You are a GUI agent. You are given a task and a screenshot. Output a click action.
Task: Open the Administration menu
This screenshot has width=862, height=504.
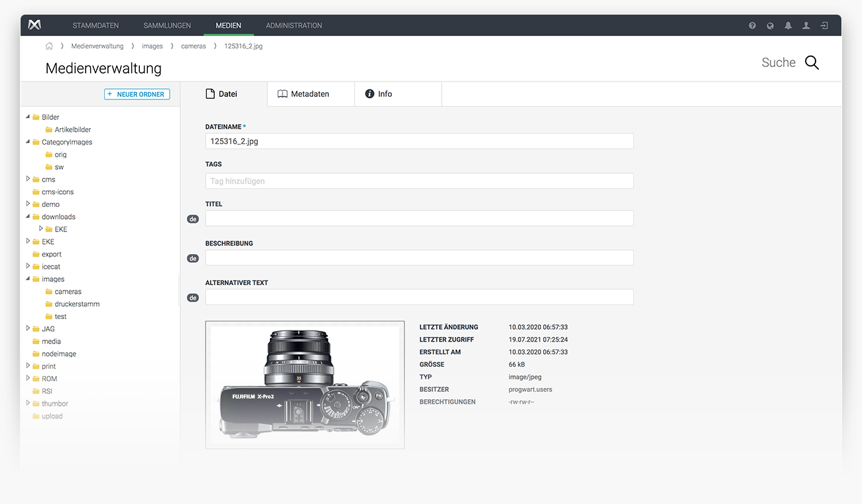click(294, 26)
